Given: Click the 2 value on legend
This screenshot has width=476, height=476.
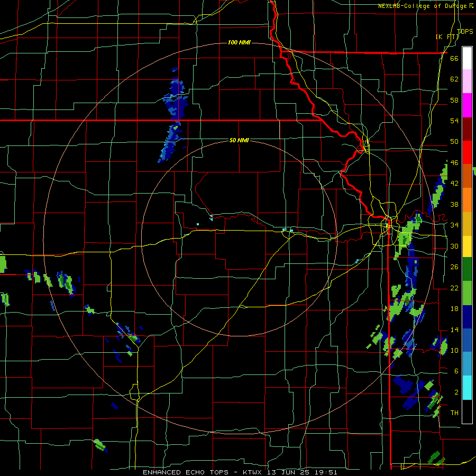Looking at the screenshot, I should tap(456, 392).
